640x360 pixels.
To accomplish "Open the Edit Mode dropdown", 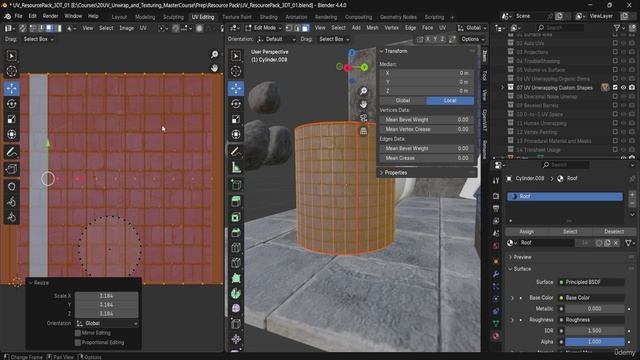I will (x=264, y=28).
